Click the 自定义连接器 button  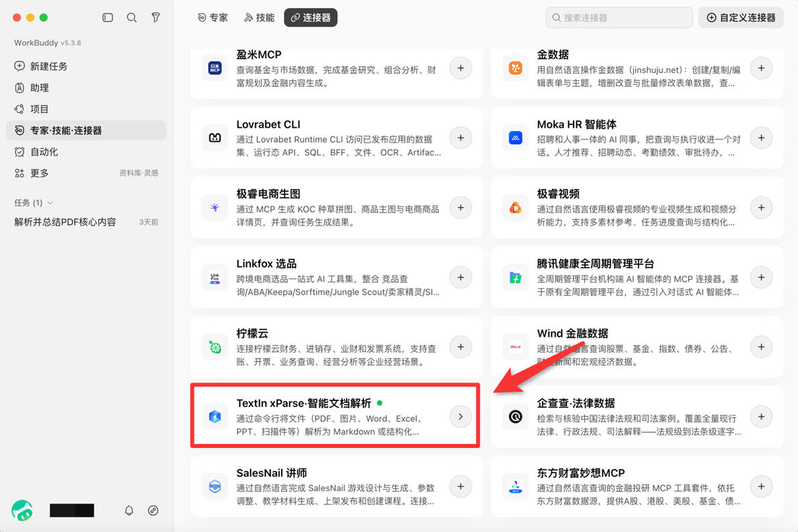(741, 17)
